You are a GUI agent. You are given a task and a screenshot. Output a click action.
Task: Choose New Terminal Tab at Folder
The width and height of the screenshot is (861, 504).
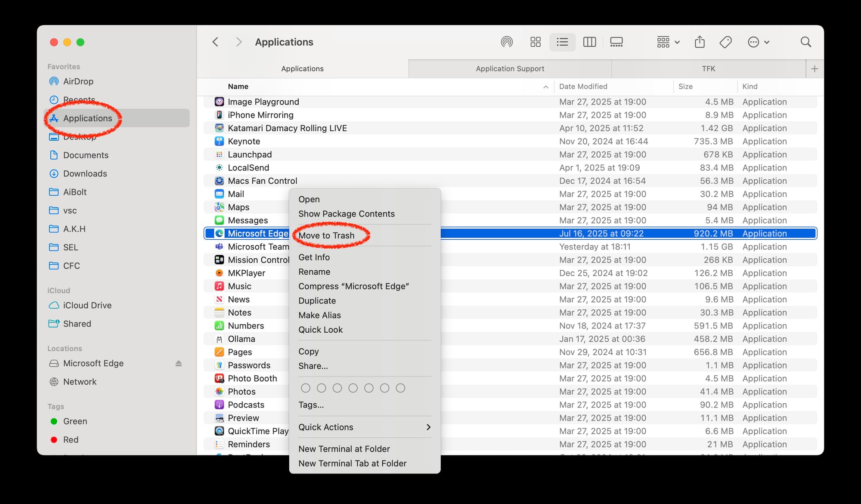(352, 464)
